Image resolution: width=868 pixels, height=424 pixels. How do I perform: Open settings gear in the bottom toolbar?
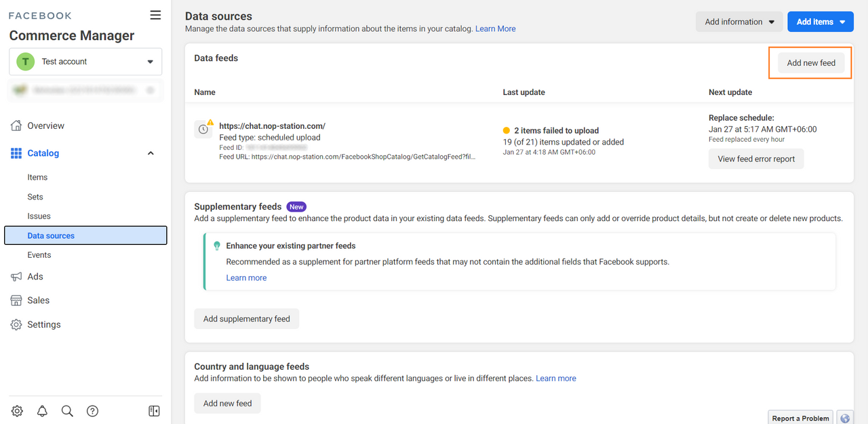click(17, 410)
